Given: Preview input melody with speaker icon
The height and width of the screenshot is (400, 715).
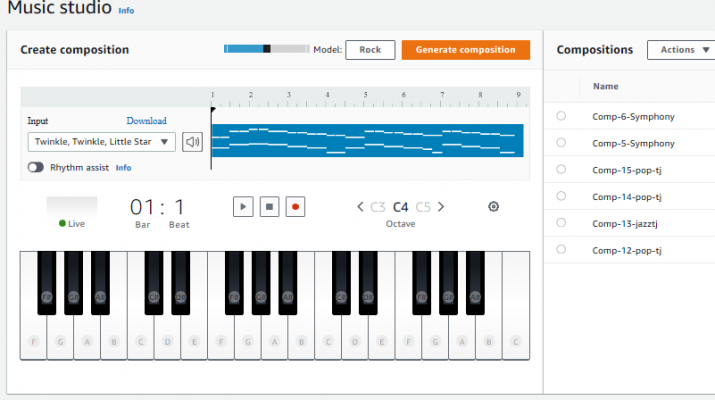Looking at the screenshot, I should [192, 142].
